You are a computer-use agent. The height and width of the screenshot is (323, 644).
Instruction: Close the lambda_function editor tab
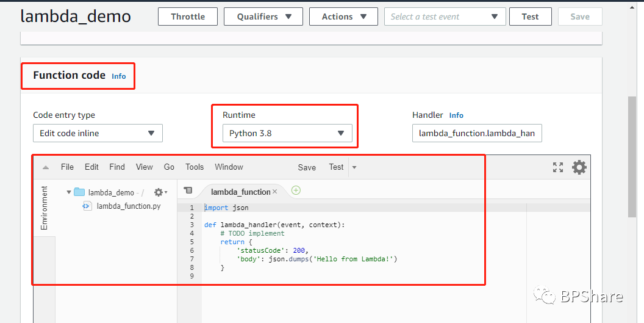tap(274, 192)
